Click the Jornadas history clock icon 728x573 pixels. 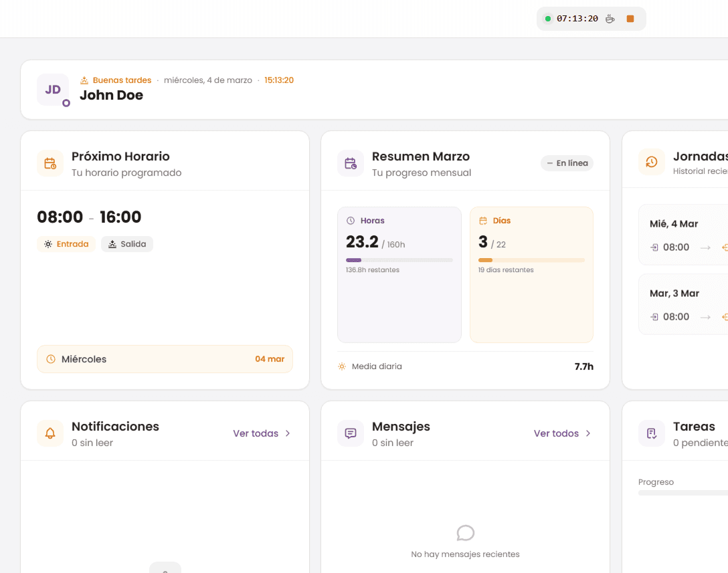(x=651, y=162)
